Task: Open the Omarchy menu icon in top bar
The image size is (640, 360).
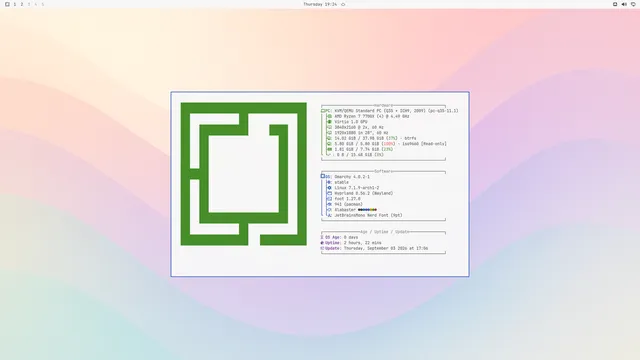Action: pyautogui.click(x=7, y=4)
